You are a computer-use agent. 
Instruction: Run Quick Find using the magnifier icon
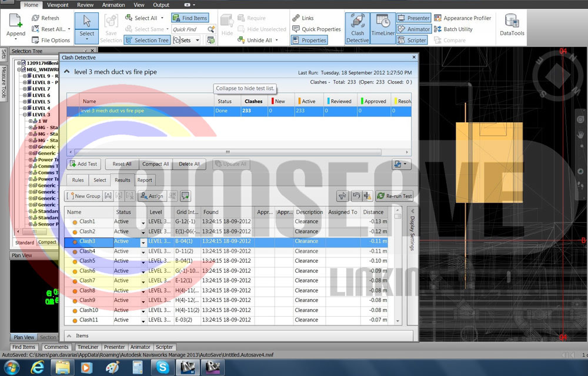point(212,29)
